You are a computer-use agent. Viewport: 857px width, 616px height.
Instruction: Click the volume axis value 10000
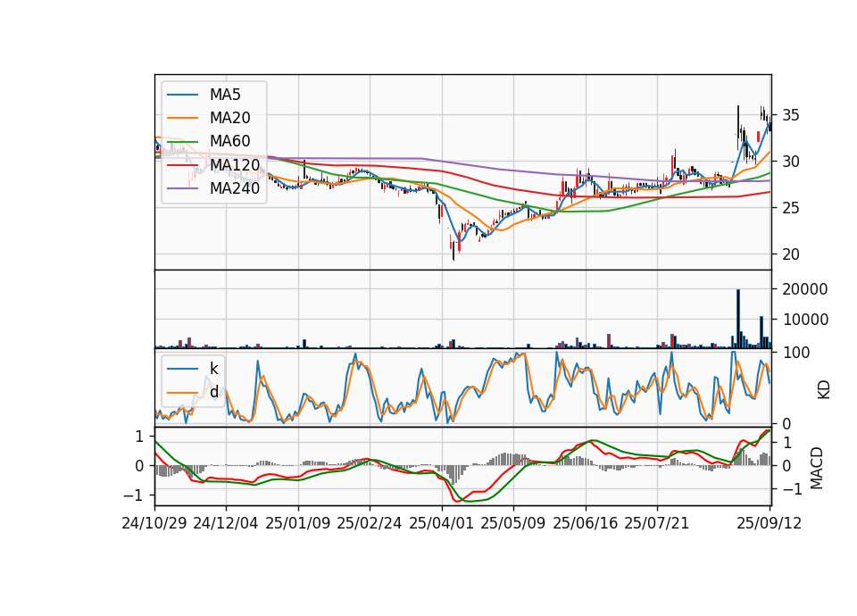pos(805,320)
